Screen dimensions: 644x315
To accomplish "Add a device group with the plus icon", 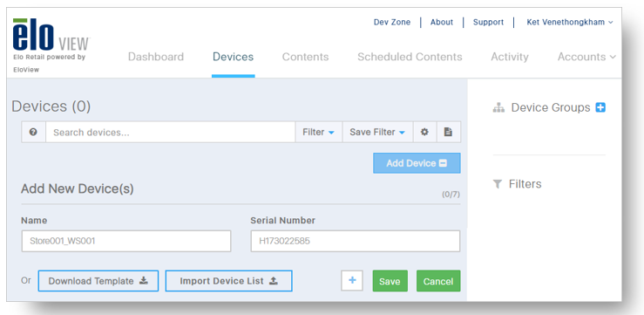I will [600, 107].
